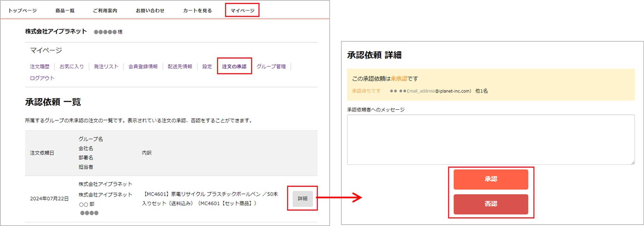Click the 承認依頼者へのメッセージ text area
Screen dimensions: 644x226
pyautogui.click(x=491, y=140)
